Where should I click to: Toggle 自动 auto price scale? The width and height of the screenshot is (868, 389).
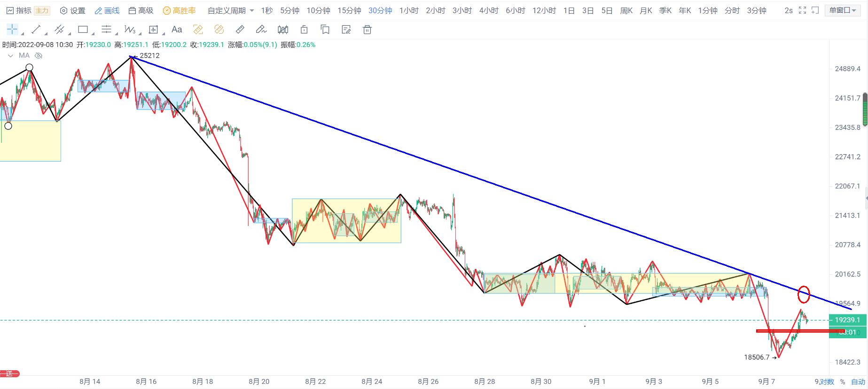[x=858, y=381]
